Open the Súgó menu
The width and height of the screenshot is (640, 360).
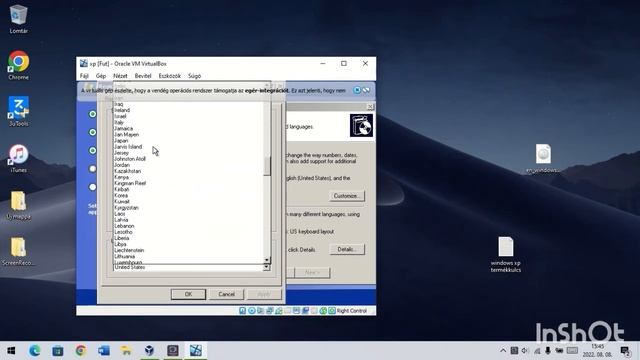pos(194,76)
